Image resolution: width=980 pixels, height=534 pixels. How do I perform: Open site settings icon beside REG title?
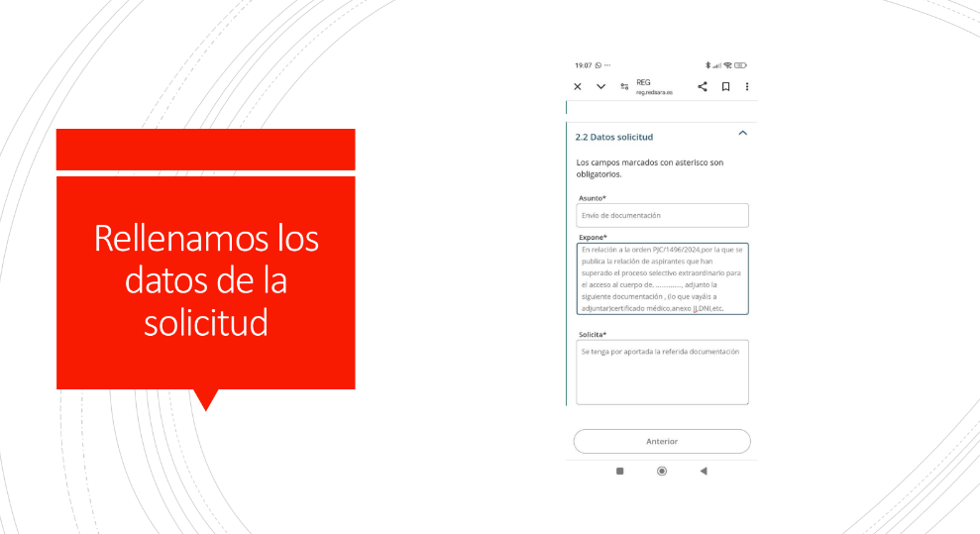point(624,87)
